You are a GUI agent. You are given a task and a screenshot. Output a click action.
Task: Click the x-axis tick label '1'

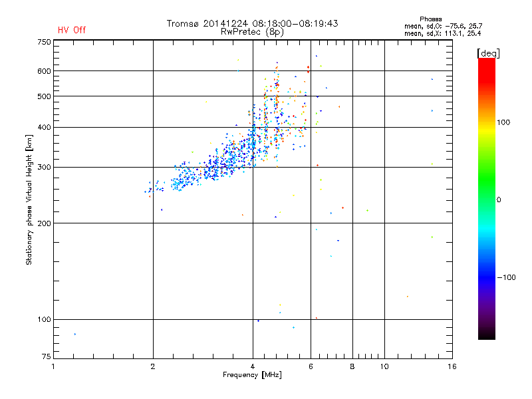(53, 366)
